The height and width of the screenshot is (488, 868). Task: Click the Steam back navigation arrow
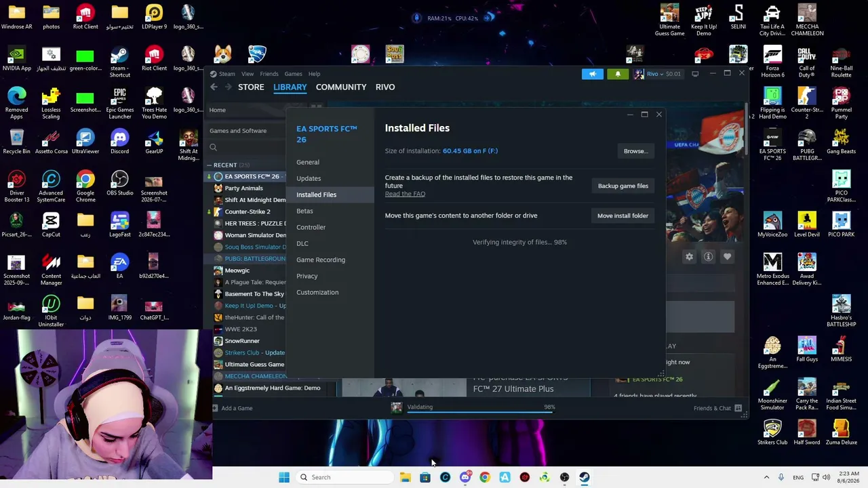pos(214,87)
